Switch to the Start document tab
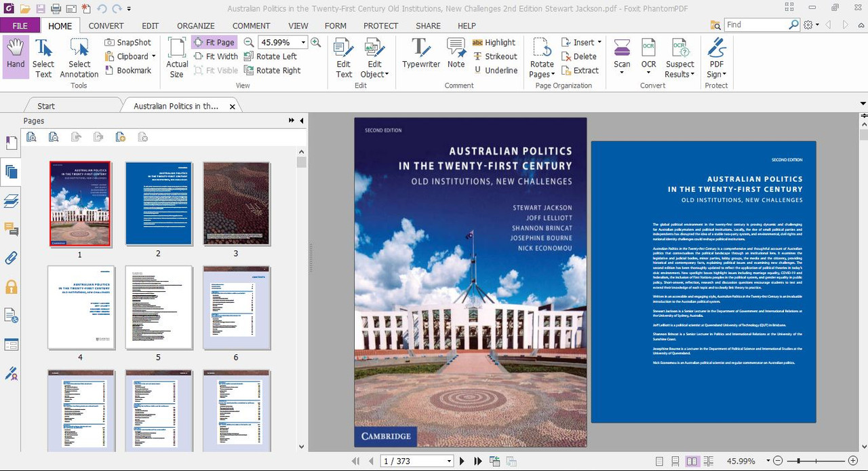This screenshot has height=471, width=868. 46,106
